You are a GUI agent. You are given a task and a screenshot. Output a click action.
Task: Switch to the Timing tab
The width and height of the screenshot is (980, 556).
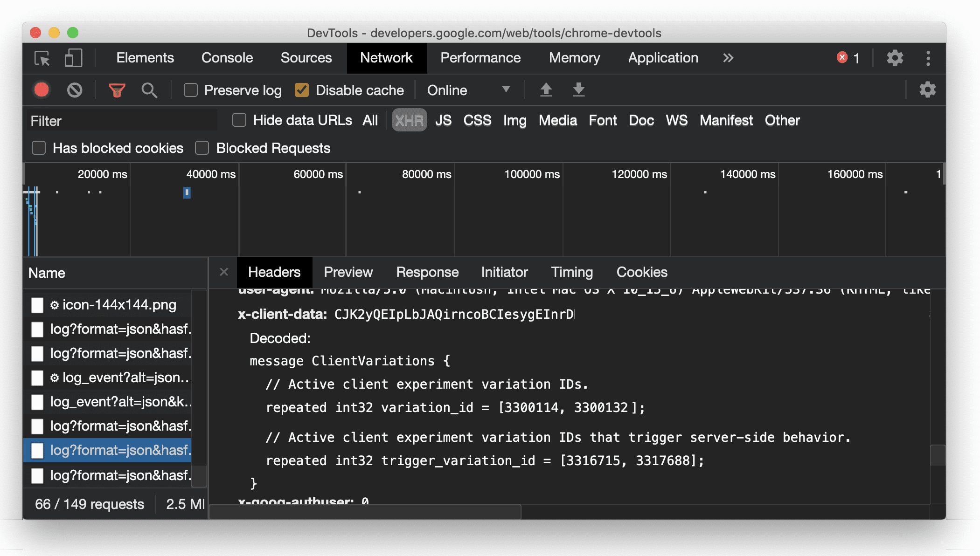point(571,272)
